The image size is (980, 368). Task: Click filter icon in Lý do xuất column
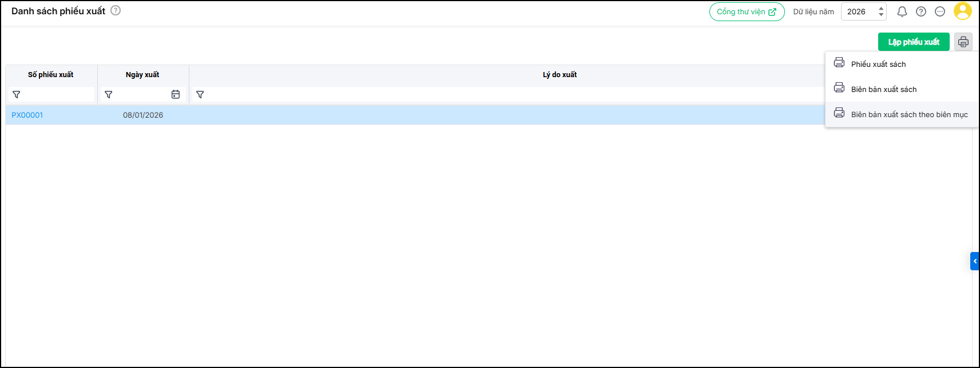point(200,94)
